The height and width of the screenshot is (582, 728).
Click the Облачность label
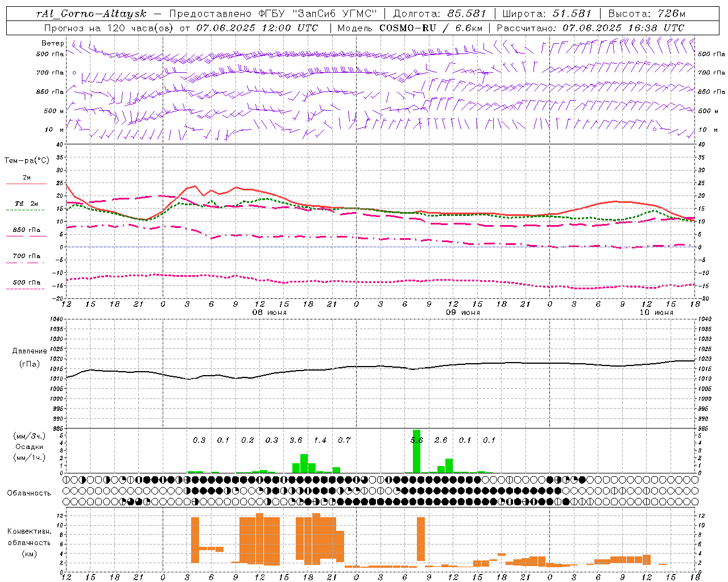click(x=29, y=493)
